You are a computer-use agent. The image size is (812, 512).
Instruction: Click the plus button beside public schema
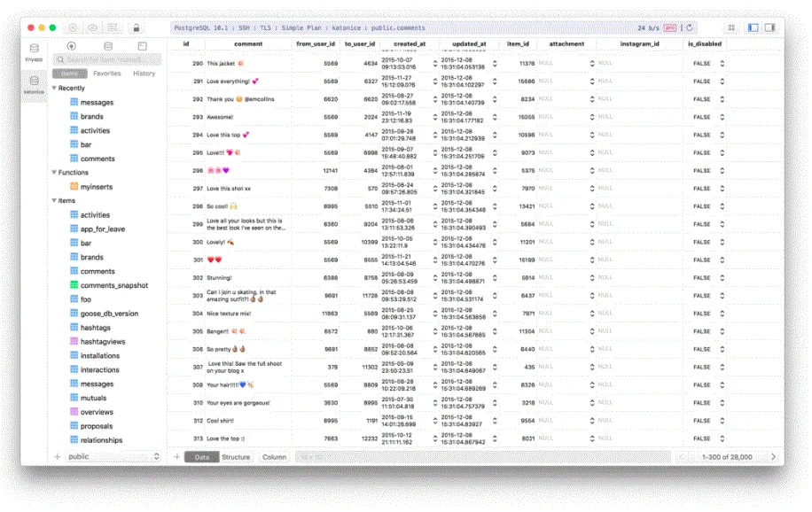[58, 456]
